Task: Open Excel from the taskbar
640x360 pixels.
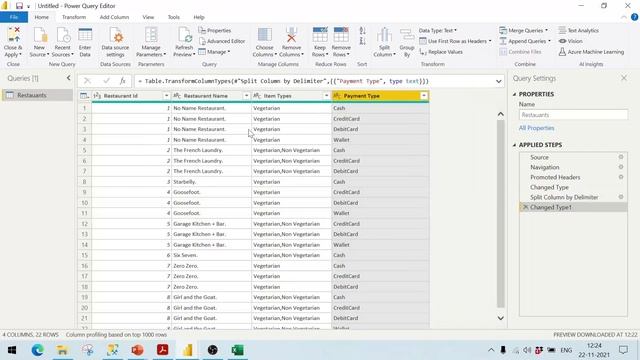Action: click(238, 350)
